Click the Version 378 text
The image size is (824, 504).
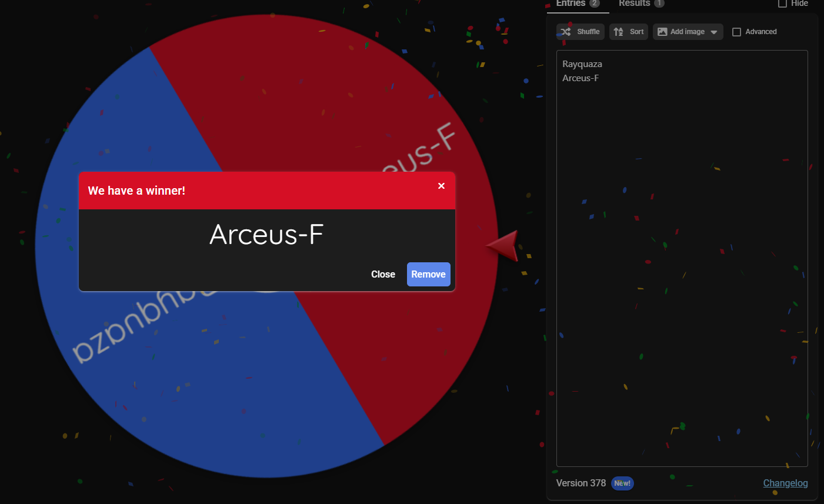[581, 483]
